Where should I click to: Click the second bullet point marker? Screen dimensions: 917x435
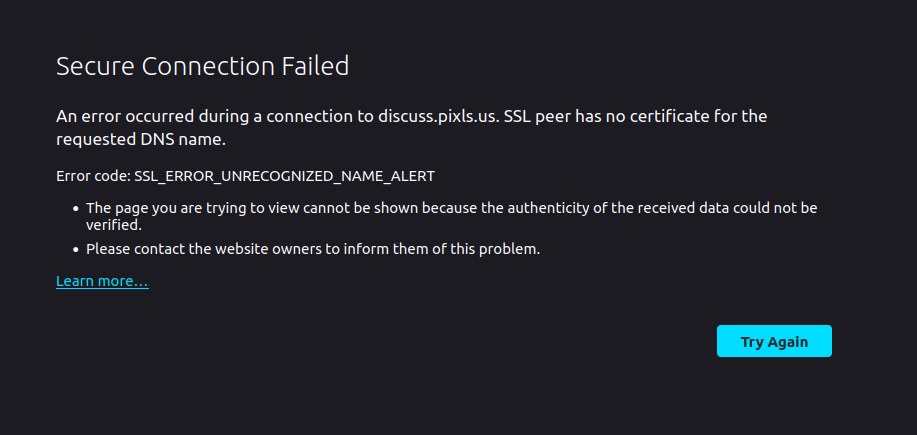(75, 249)
